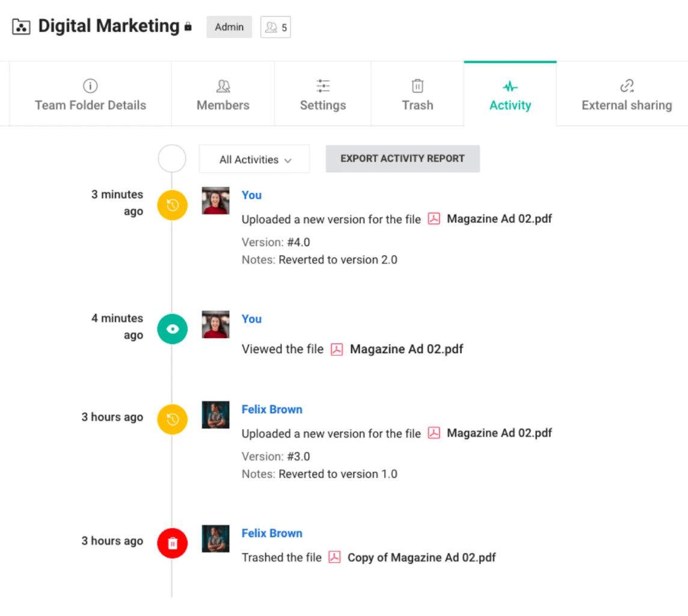
Task: Expand the All Activities dropdown
Action: [x=254, y=159]
